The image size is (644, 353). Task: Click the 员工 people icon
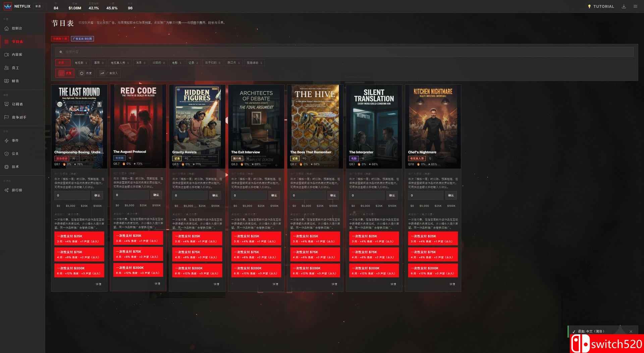[6, 68]
